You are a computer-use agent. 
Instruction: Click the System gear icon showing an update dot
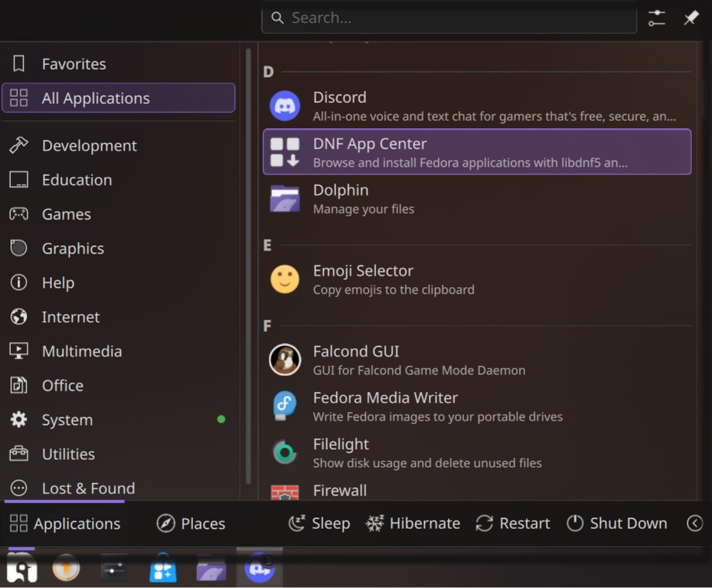click(x=19, y=420)
